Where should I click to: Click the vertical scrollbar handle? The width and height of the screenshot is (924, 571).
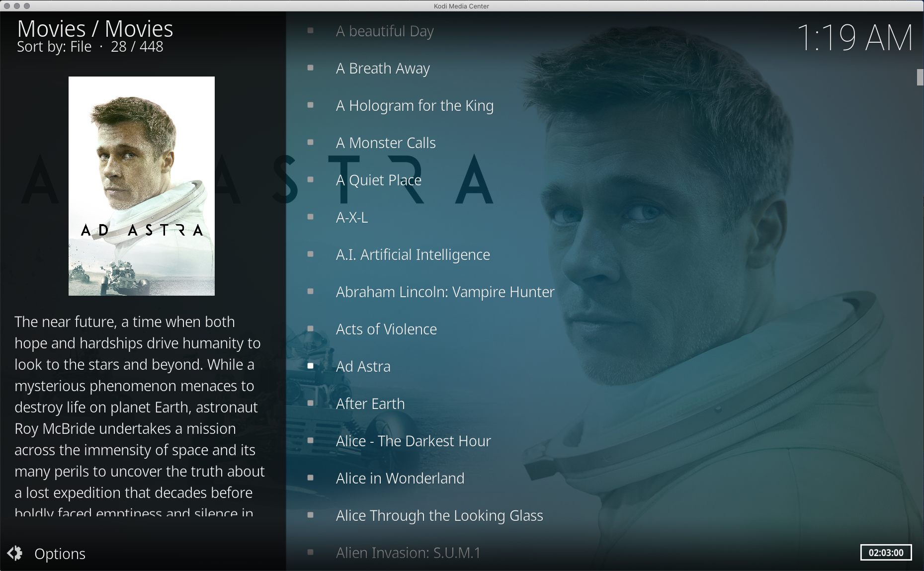pos(920,78)
